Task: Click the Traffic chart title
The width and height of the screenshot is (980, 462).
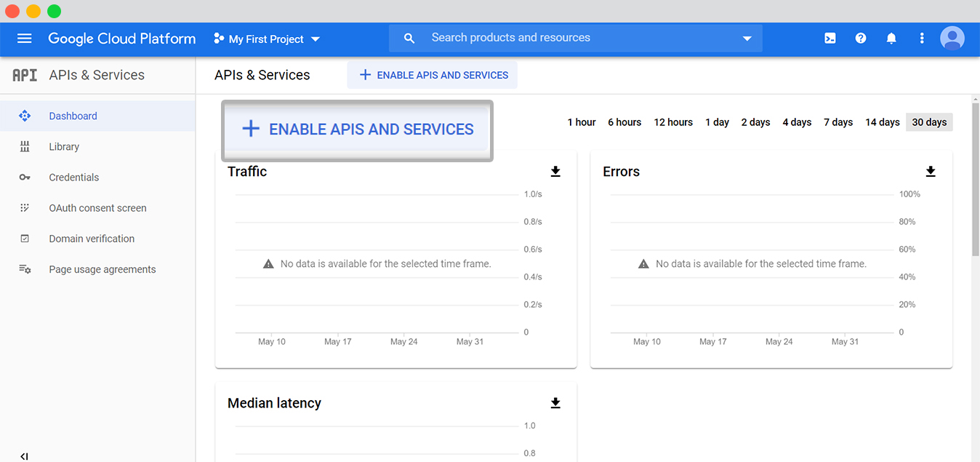Action: point(247,172)
